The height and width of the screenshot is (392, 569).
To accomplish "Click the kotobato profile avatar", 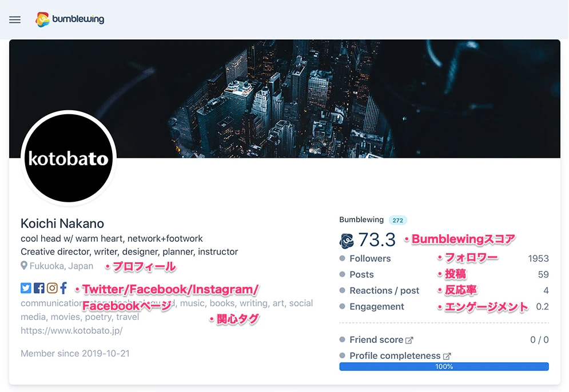I will point(69,158).
